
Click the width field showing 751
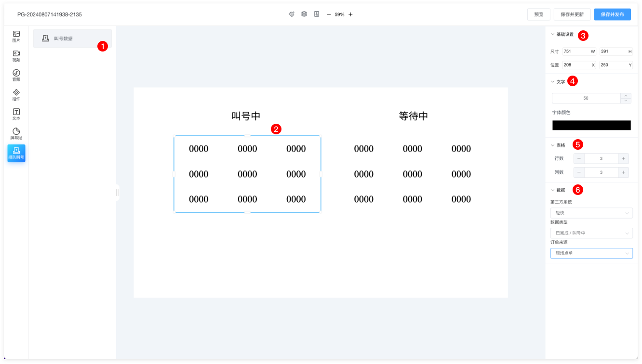[x=579, y=52]
